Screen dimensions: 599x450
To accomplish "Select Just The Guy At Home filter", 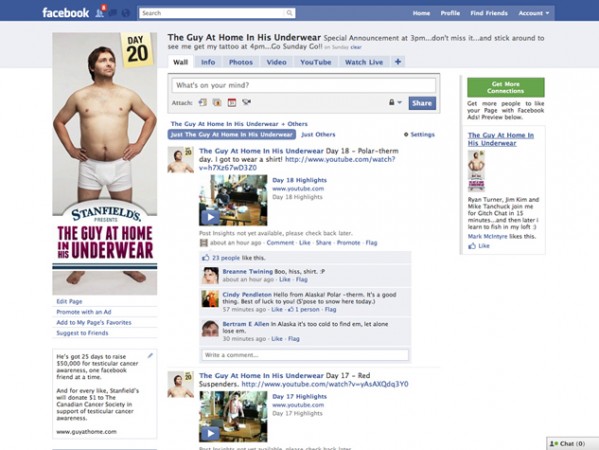I will coord(232,134).
